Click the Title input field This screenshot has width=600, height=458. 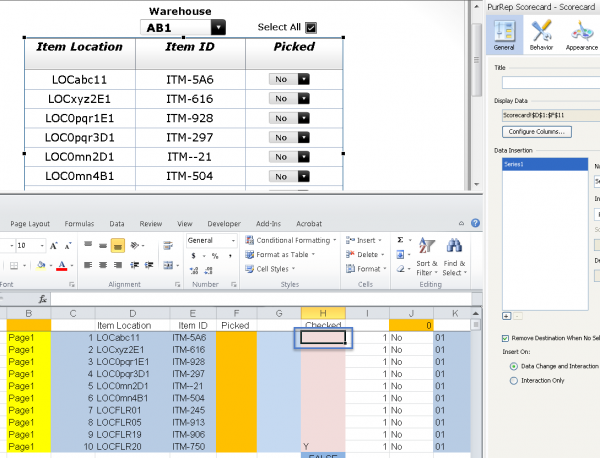click(551, 82)
